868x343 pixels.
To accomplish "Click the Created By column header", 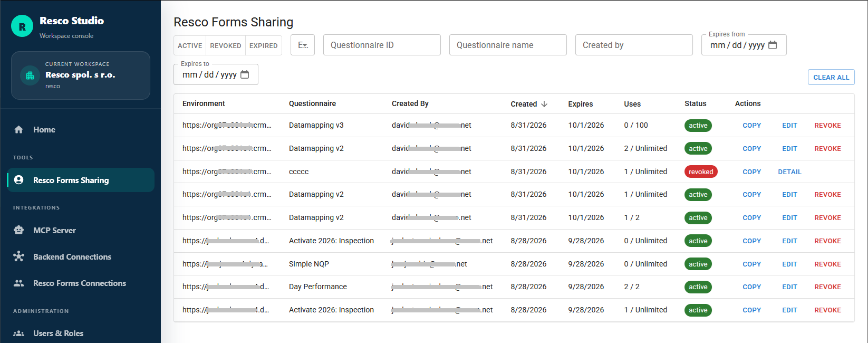I will [x=410, y=103].
